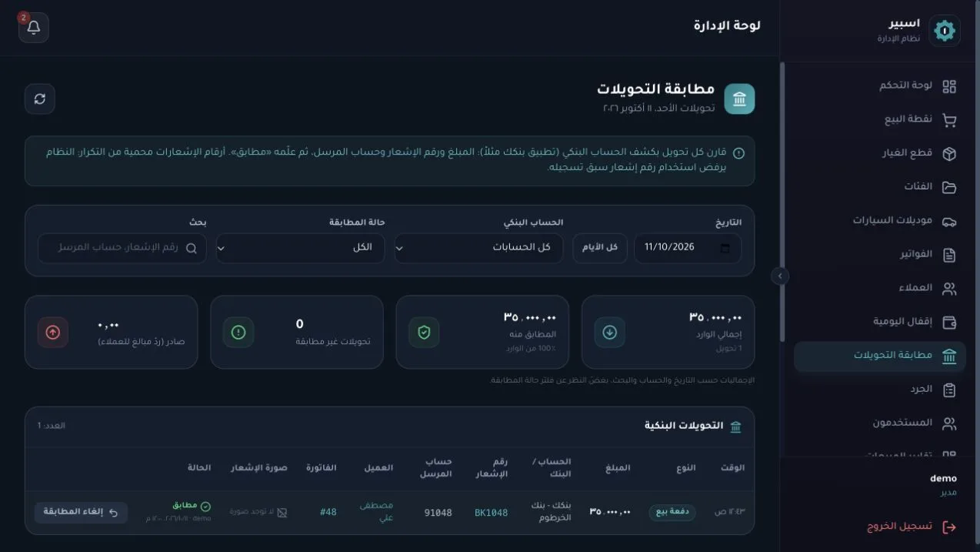The image size is (980, 552).
Task: Click the قطع الغيار box icon
Action: click(949, 154)
